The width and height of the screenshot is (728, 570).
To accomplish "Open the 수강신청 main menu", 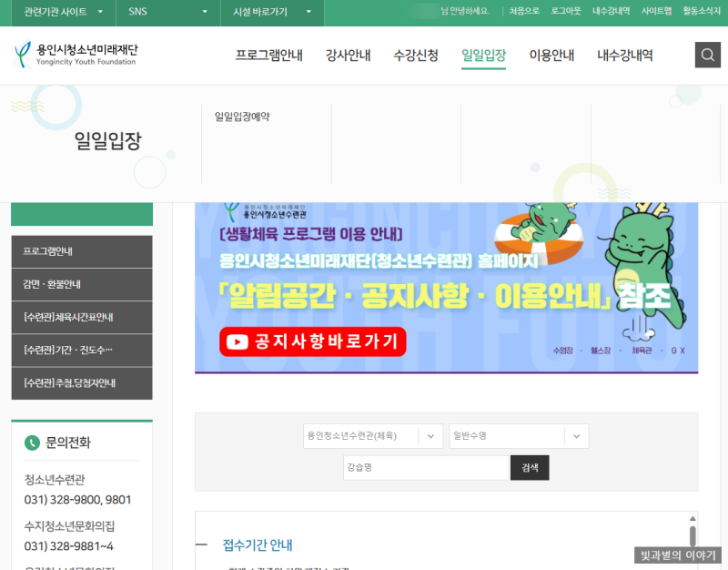I will click(x=416, y=56).
